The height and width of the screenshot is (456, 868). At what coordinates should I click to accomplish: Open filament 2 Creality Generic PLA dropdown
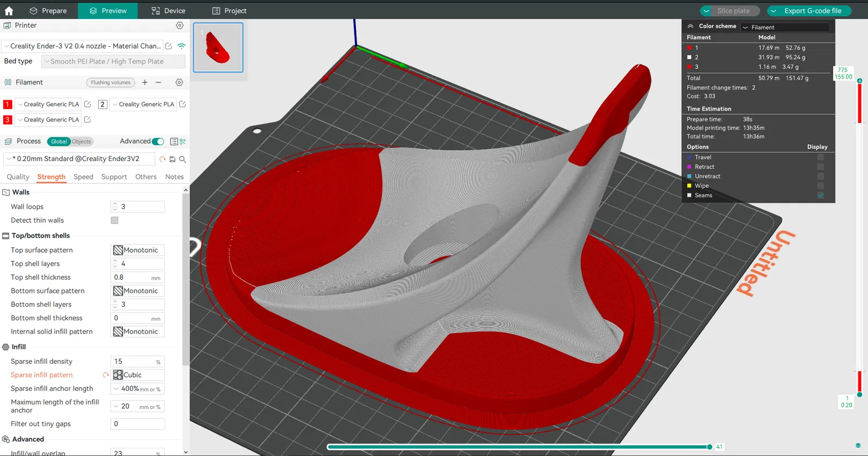pyautogui.click(x=143, y=104)
